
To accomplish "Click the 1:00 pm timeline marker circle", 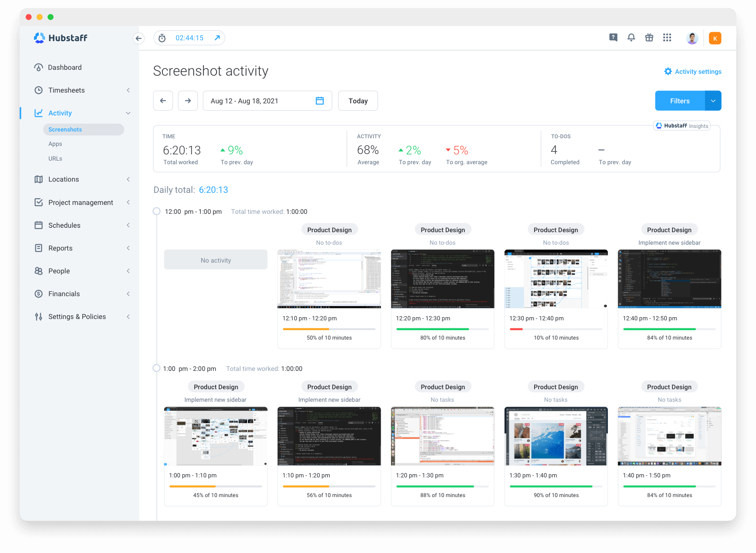I will pyautogui.click(x=157, y=368).
